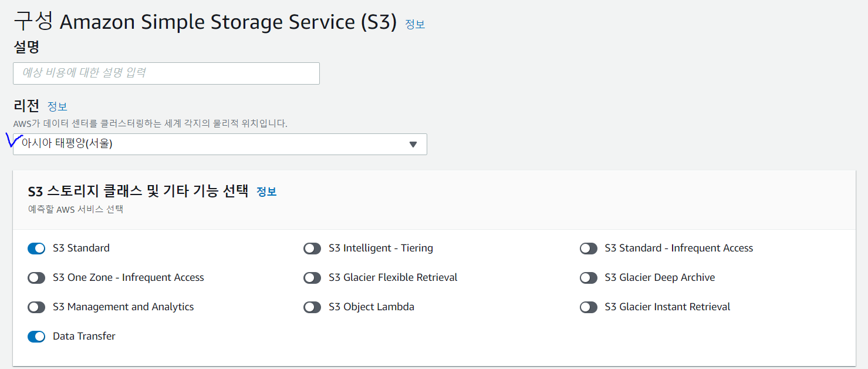Enable S3 Glacier Flexible Retrieval switch
This screenshot has width=868, height=369.
[x=312, y=278]
